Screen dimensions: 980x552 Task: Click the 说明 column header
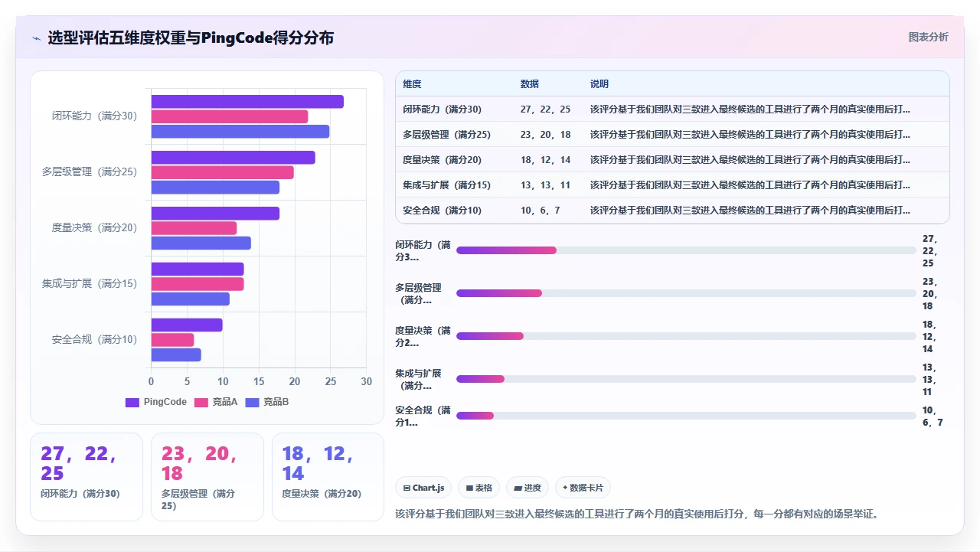pyautogui.click(x=599, y=84)
